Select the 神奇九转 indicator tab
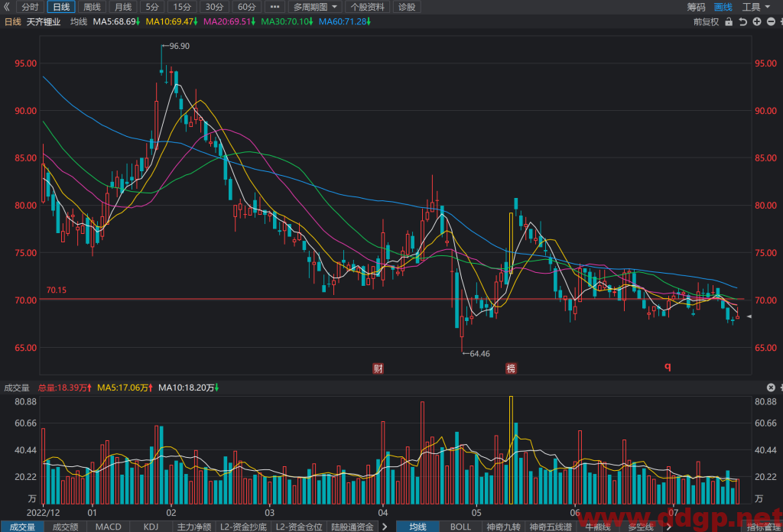The image size is (783, 532). tap(503, 527)
